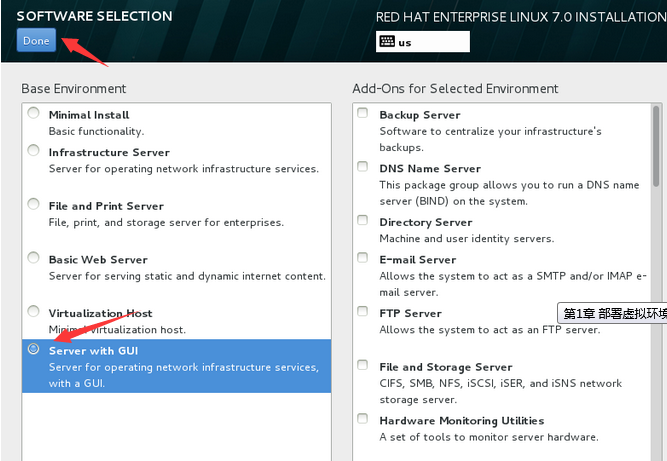The width and height of the screenshot is (667, 461).
Task: Select Infrastructure Server radio button
Action: [x=33, y=151]
